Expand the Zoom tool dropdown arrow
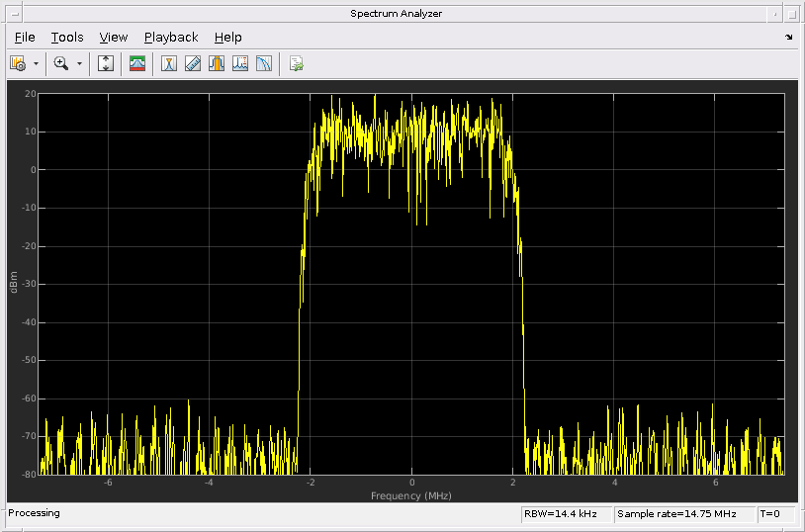The height and width of the screenshot is (532, 805). pos(79,63)
